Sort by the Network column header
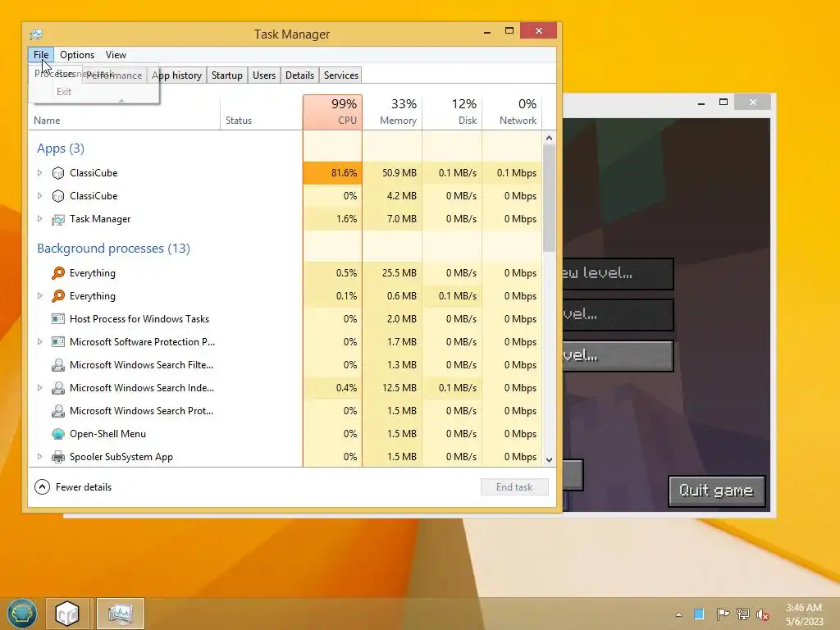Image resolution: width=840 pixels, height=630 pixels. 513,112
